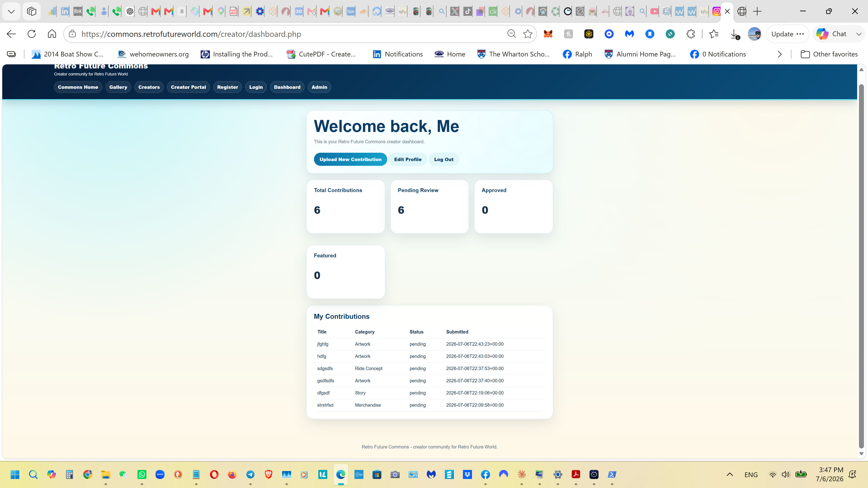Open the Gallery nav item

coord(118,87)
